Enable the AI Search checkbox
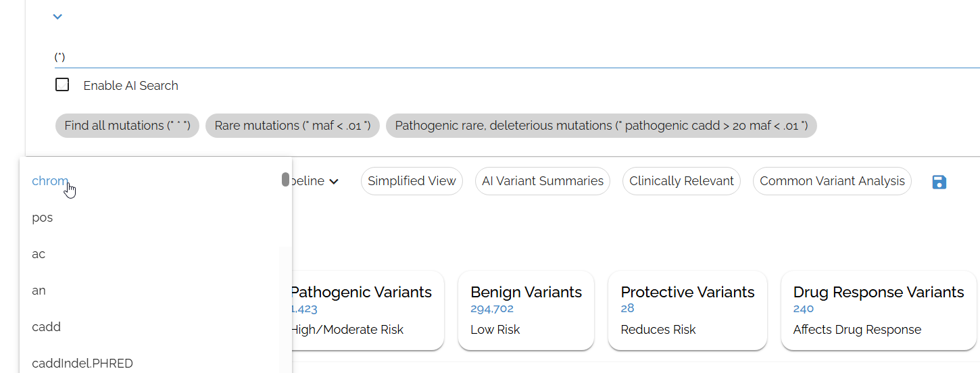The width and height of the screenshot is (980, 373). click(62, 85)
